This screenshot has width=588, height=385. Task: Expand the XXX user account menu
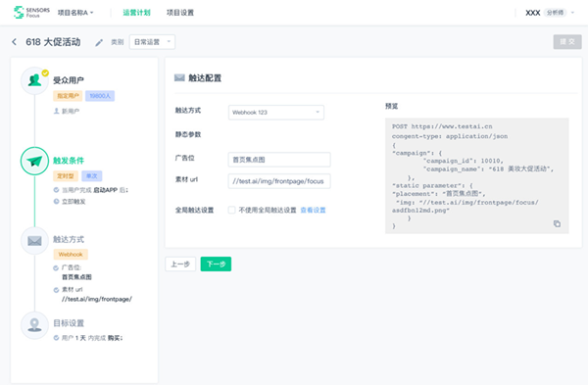(x=550, y=13)
